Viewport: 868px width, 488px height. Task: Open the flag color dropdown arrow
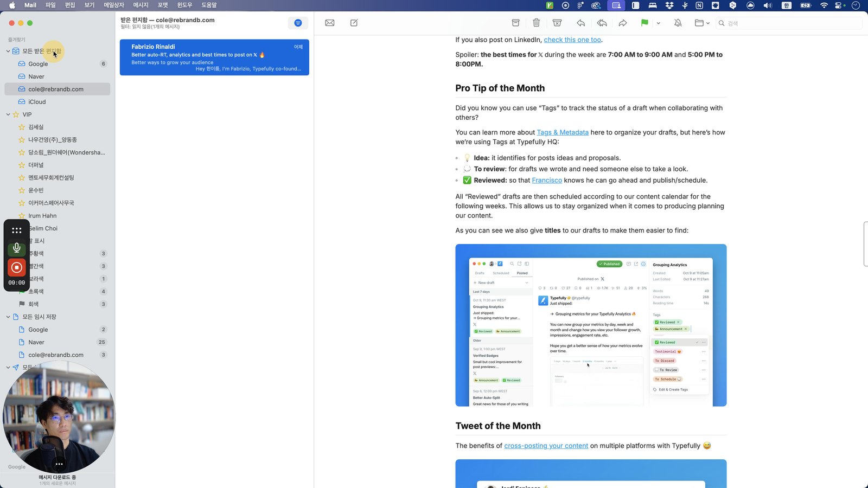(658, 23)
